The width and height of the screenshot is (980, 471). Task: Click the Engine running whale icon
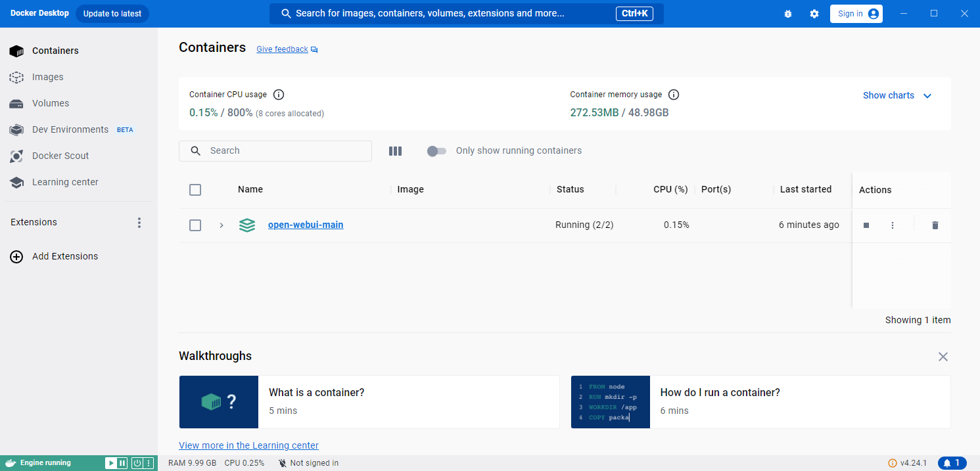[x=11, y=463]
